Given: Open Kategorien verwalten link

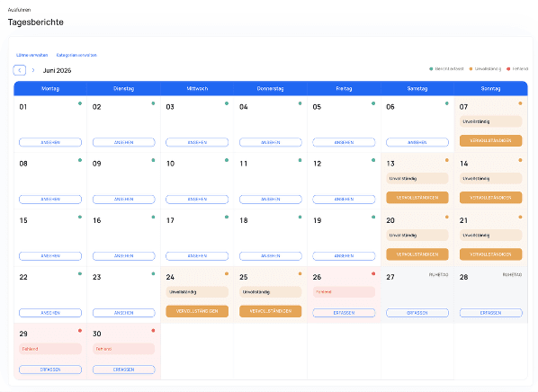Looking at the screenshot, I should 76,55.
